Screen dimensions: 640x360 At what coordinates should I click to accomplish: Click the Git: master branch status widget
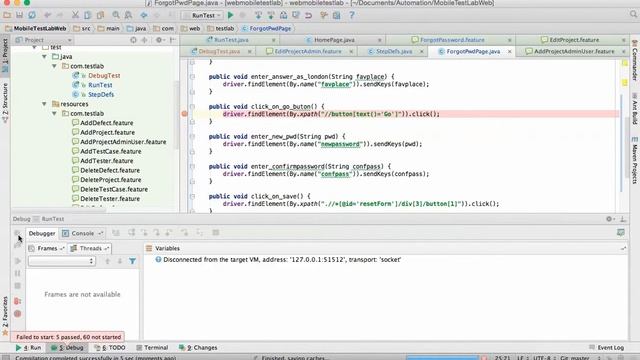(575, 358)
